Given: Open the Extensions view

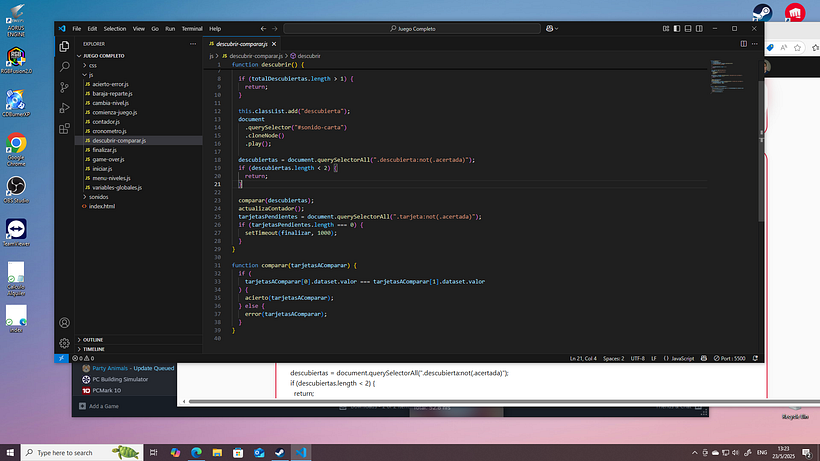Looking at the screenshot, I should [64, 129].
